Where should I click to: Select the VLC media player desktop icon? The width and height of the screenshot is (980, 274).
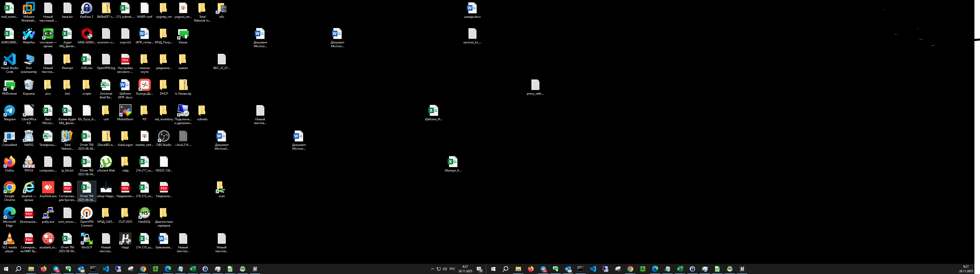[9, 239]
